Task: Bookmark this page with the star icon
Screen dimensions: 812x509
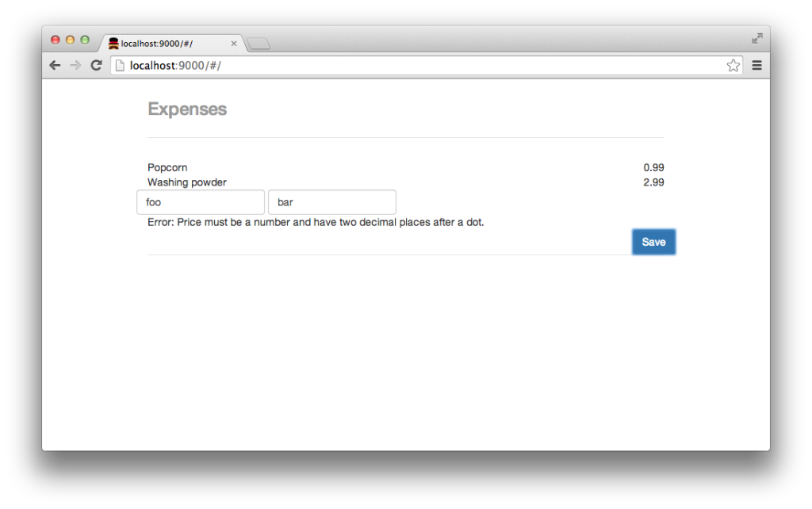Action: (x=733, y=65)
